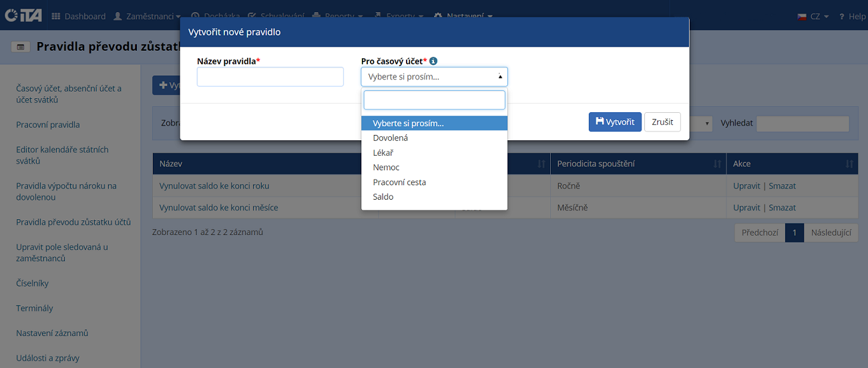Click the Czech flag language icon

(x=802, y=17)
